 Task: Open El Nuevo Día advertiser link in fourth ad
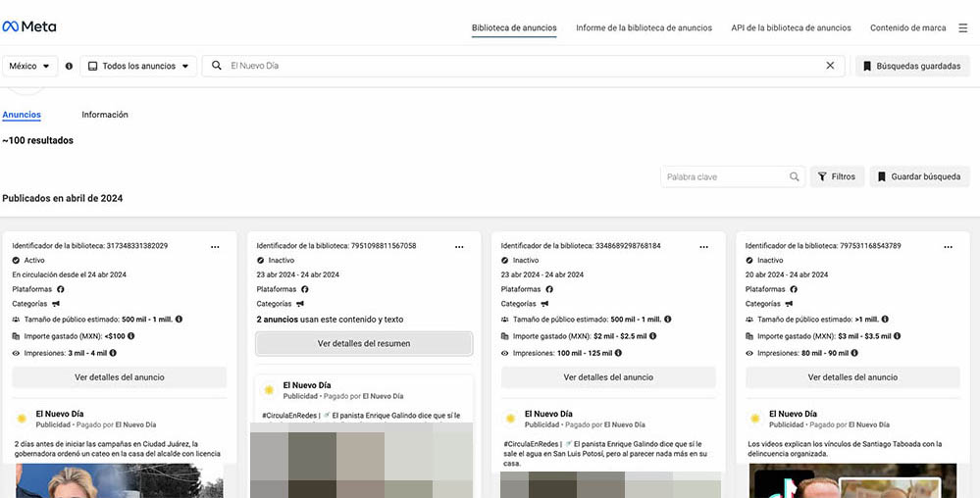(x=793, y=415)
